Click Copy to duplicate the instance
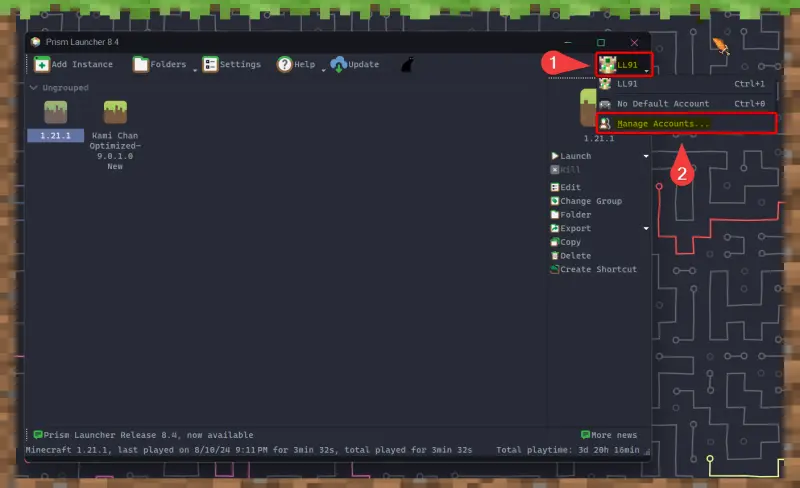The image size is (800, 488). [x=570, y=242]
